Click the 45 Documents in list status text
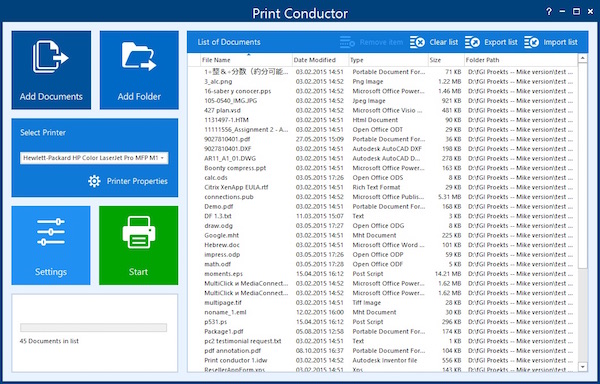The height and width of the screenshot is (384, 600). tap(49, 341)
